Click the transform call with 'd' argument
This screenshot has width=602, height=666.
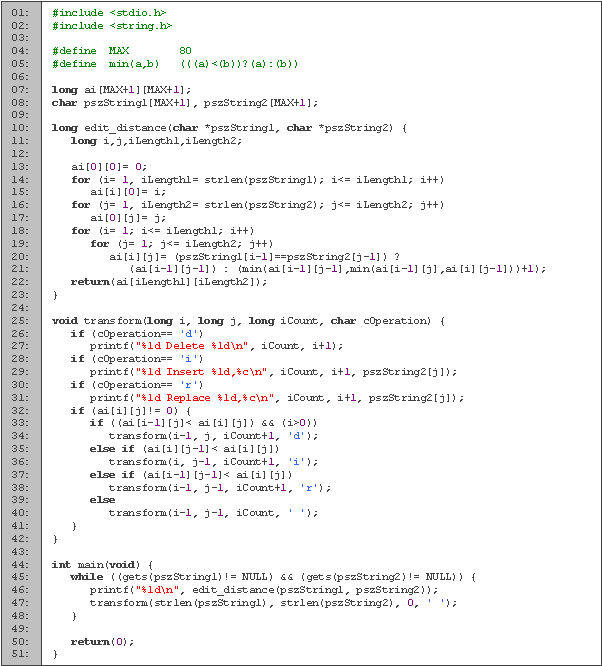click(x=214, y=436)
